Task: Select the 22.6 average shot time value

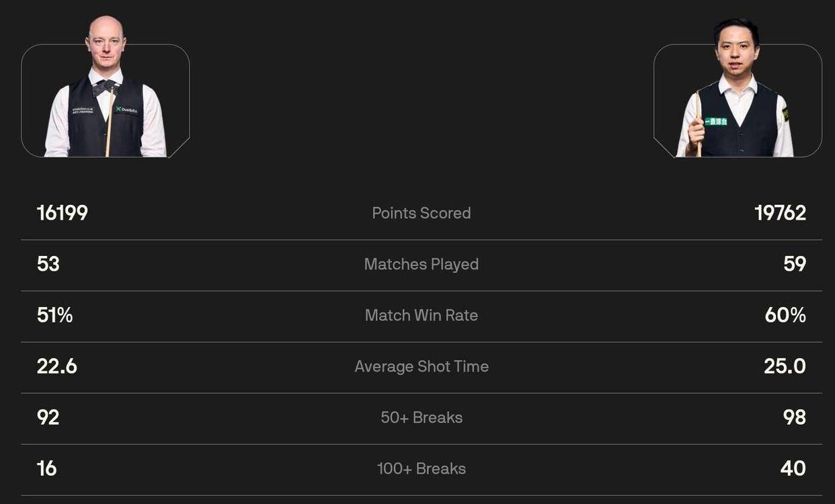Action: 57,366
